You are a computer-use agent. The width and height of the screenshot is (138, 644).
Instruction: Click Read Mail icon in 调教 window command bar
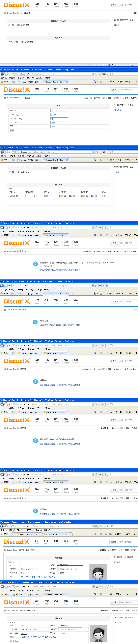click(x=107, y=81)
